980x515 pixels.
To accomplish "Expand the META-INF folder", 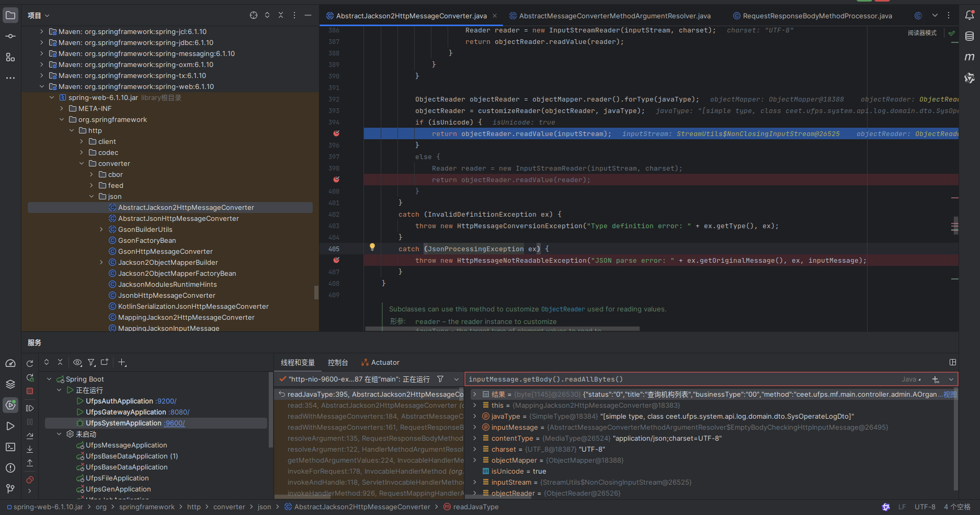I will click(61, 108).
